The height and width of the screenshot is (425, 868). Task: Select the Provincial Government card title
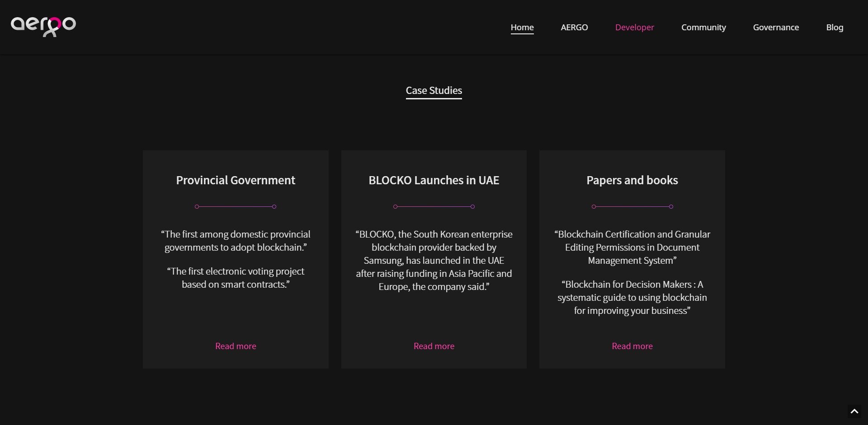pos(236,180)
